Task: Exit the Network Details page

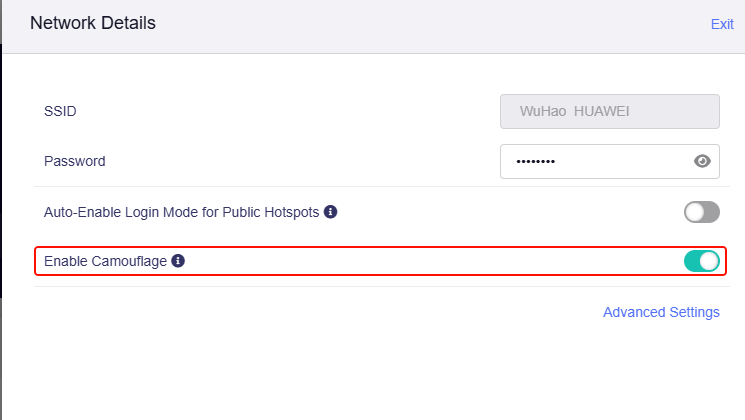Action: [722, 24]
